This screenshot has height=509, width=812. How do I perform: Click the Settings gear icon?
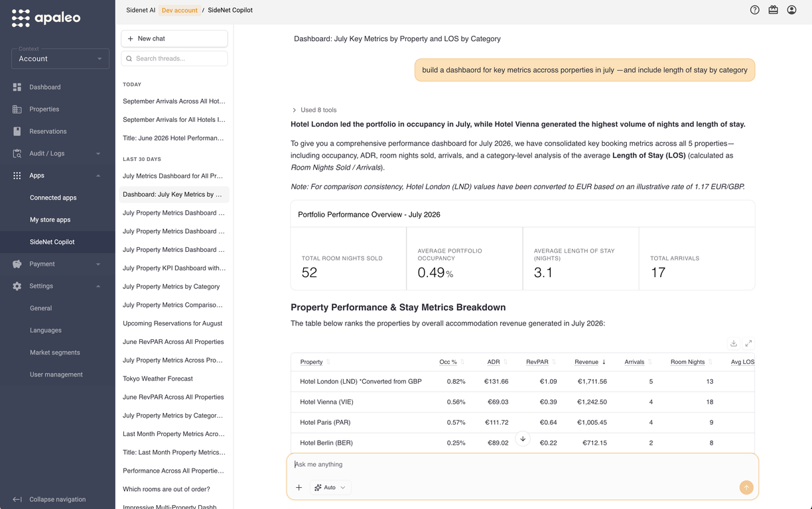17,286
